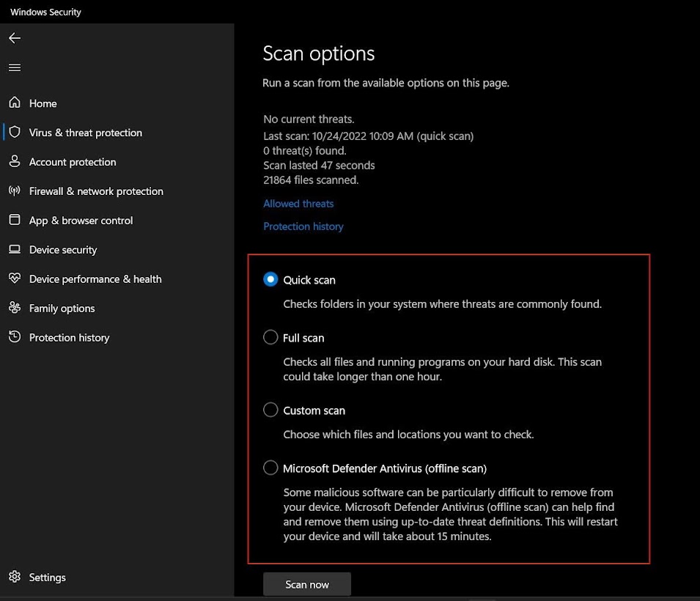The height and width of the screenshot is (601, 700).
Task: Click the Virus & threat protection shield icon
Action: coord(15,132)
